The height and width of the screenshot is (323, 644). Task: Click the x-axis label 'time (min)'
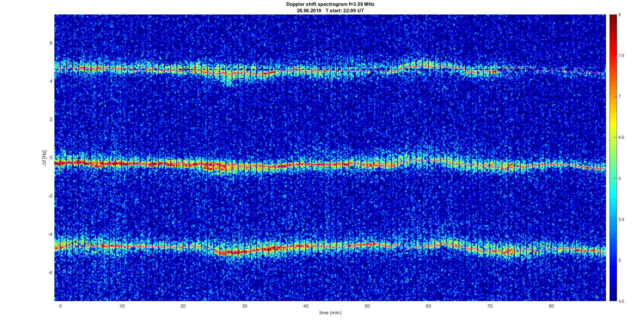point(330,313)
